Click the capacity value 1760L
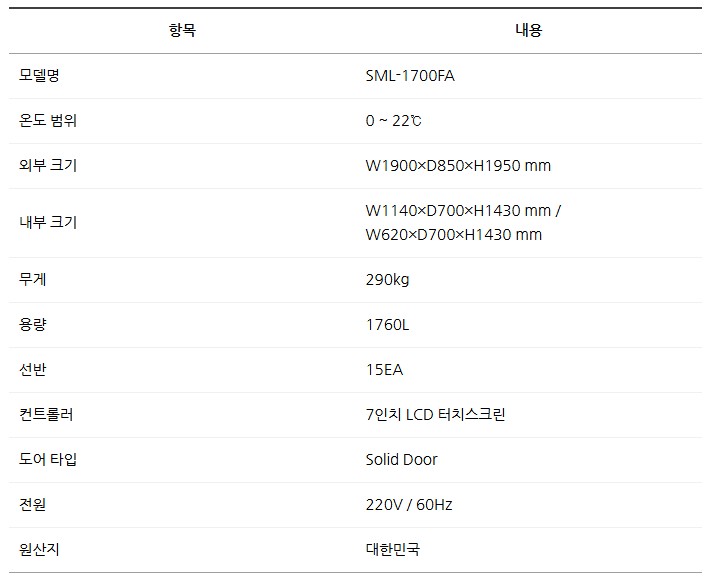718x579 pixels. point(388,325)
